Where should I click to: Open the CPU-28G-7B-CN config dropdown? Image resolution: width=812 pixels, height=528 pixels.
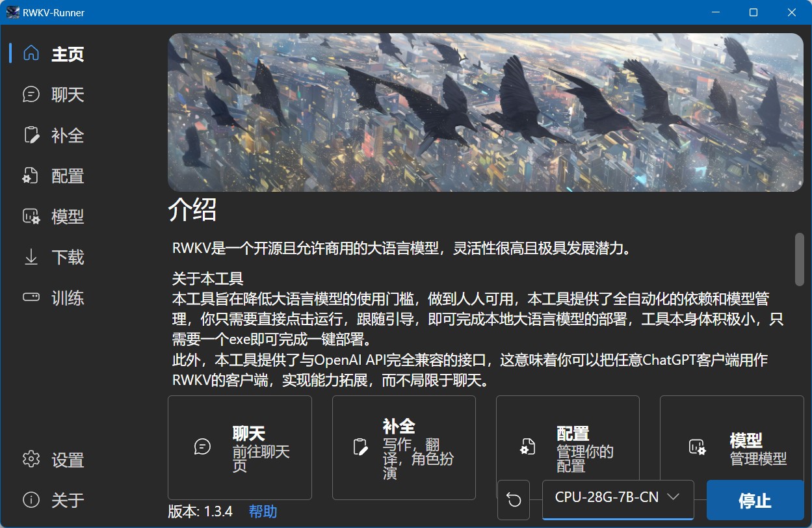(618, 499)
